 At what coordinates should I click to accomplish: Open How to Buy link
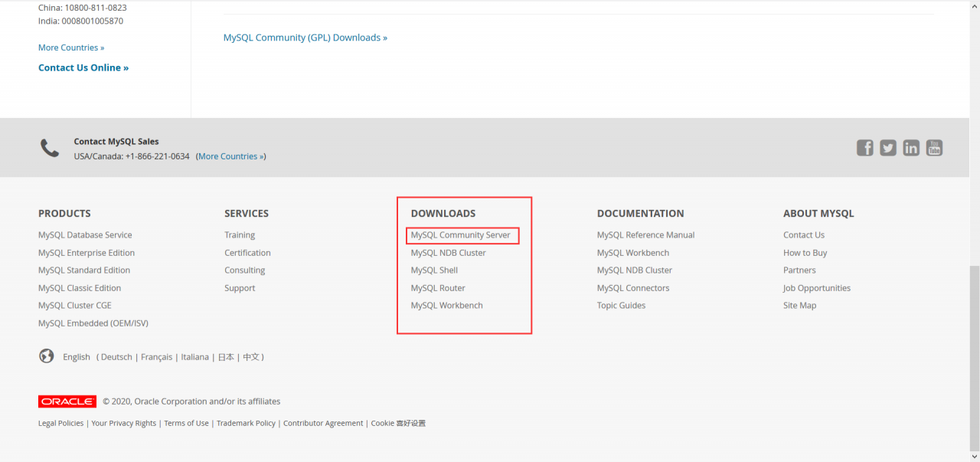[x=805, y=253]
